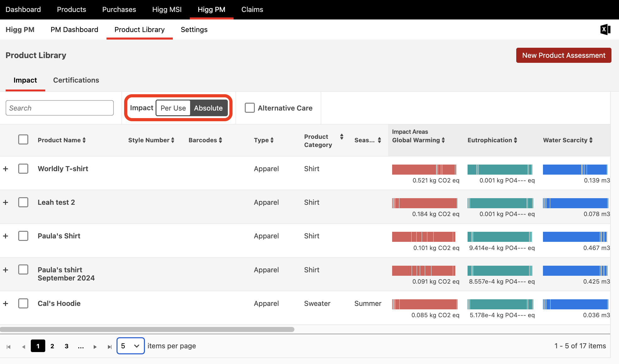
Task: Switch to the PM Dashboard tab
Action: [74, 30]
